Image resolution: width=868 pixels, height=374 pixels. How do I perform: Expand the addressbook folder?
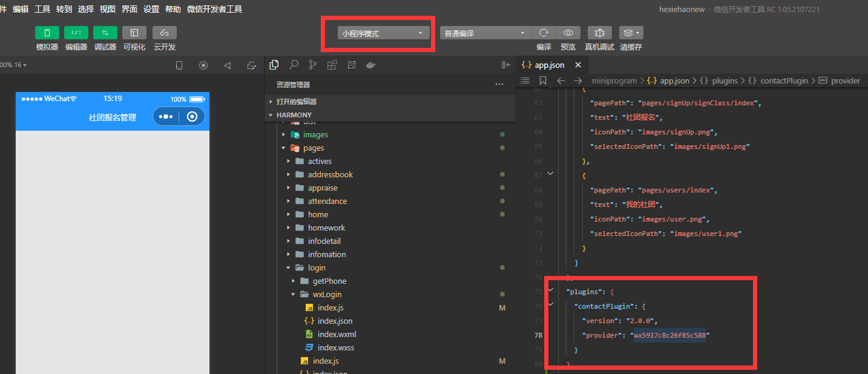coord(390,174)
